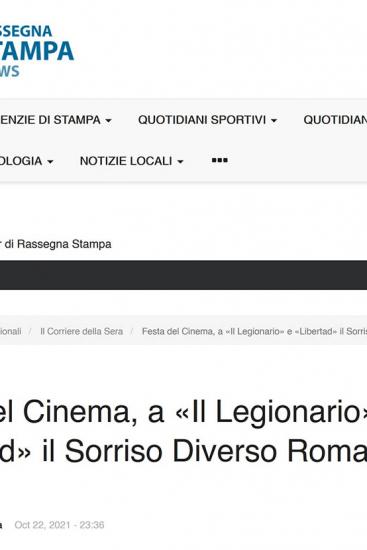This screenshot has width=367, height=550.
Task: Follow the breadcrumb link ending in "ionali"
Action: 11,331
